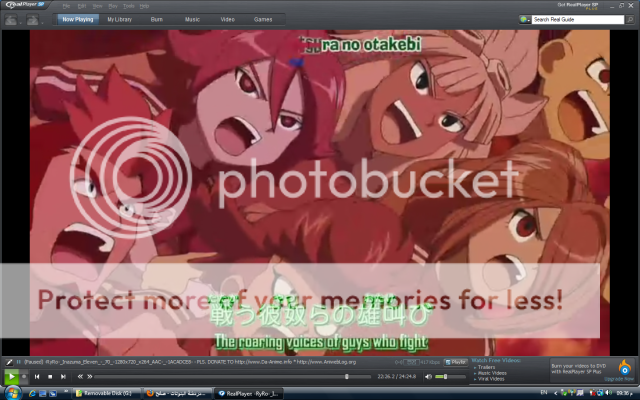Click the rewind double-arrow button
This screenshot has width=640, height=400.
pyautogui.click(x=80, y=377)
